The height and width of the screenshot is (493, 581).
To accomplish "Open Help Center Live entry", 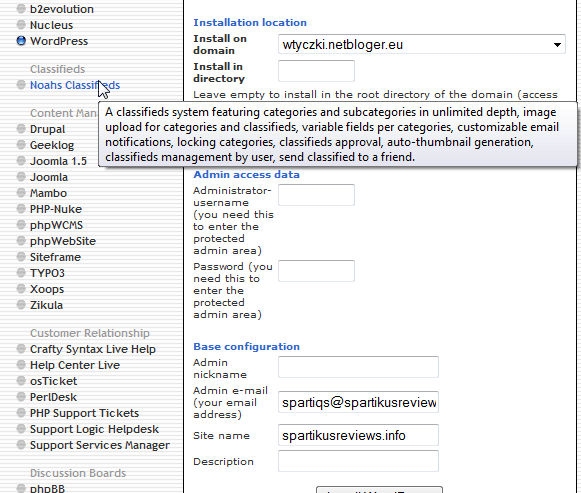I will click(x=75, y=365).
